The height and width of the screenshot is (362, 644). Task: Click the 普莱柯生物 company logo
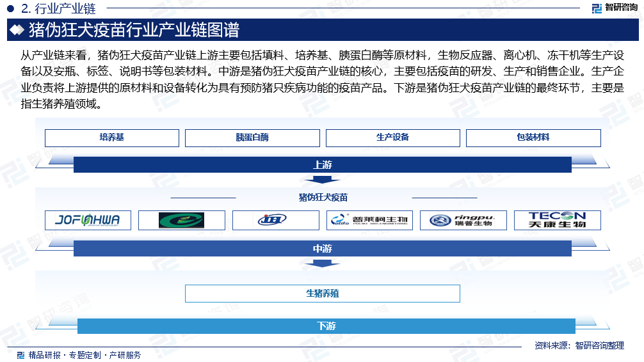[369, 221]
